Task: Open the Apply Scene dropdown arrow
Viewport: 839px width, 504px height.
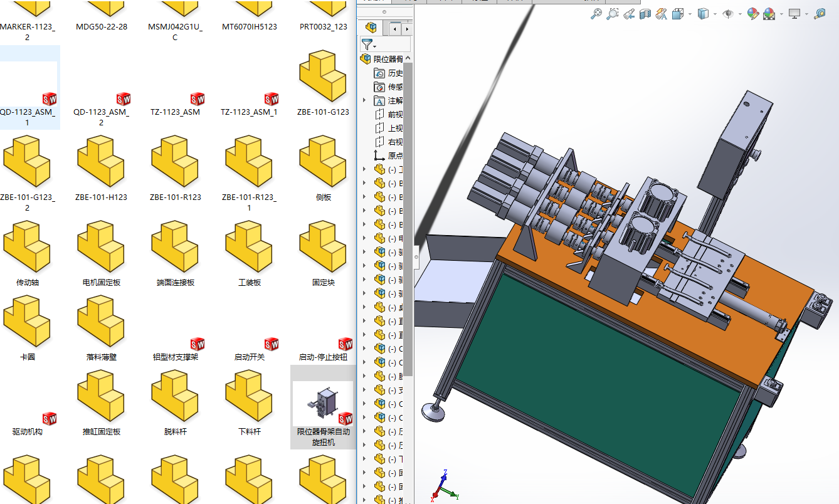Action: tap(781, 14)
